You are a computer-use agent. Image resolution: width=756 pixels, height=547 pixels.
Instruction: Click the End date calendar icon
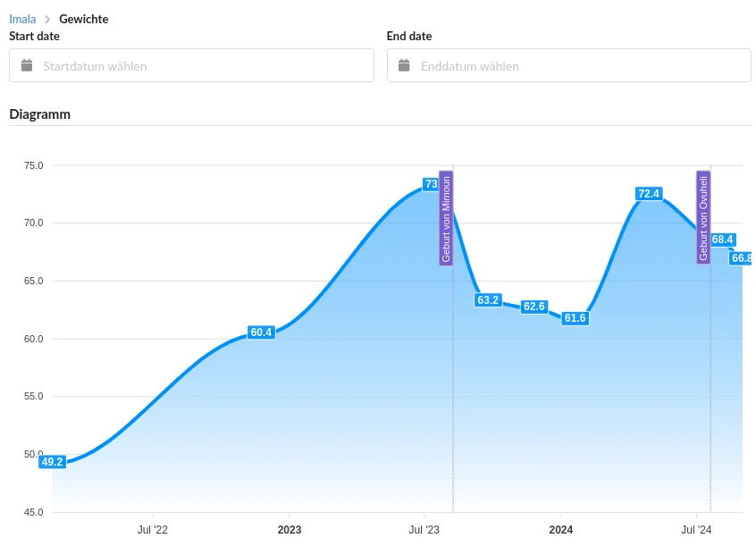tap(404, 65)
